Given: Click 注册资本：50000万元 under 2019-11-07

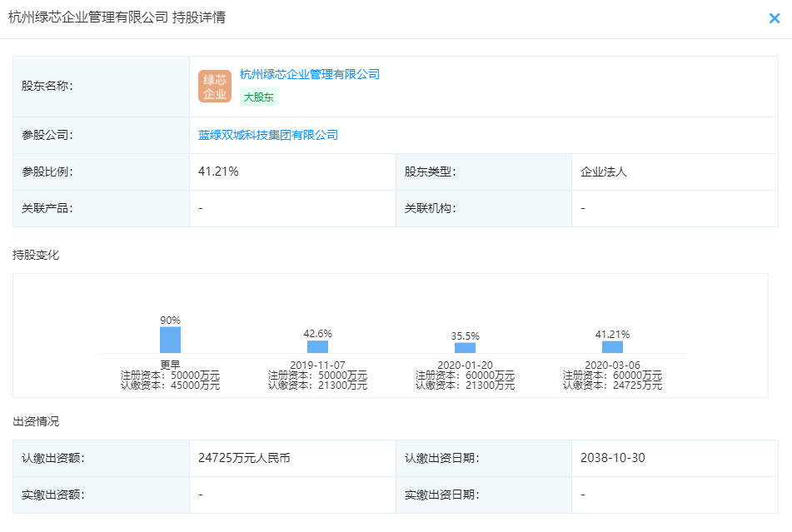Looking at the screenshot, I should [x=317, y=375].
